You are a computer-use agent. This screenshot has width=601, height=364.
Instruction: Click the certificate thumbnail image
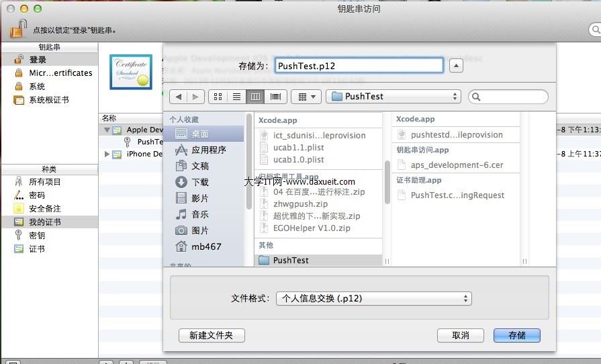(x=131, y=72)
